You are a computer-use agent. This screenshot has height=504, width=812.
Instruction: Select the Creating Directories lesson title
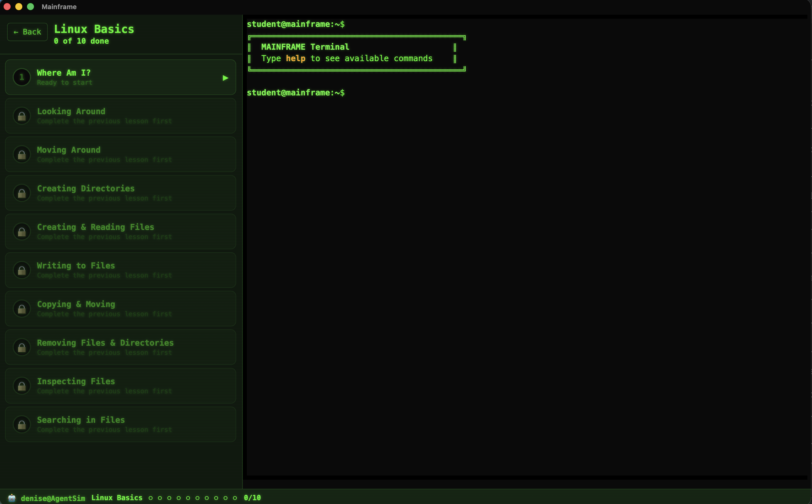[86, 188]
